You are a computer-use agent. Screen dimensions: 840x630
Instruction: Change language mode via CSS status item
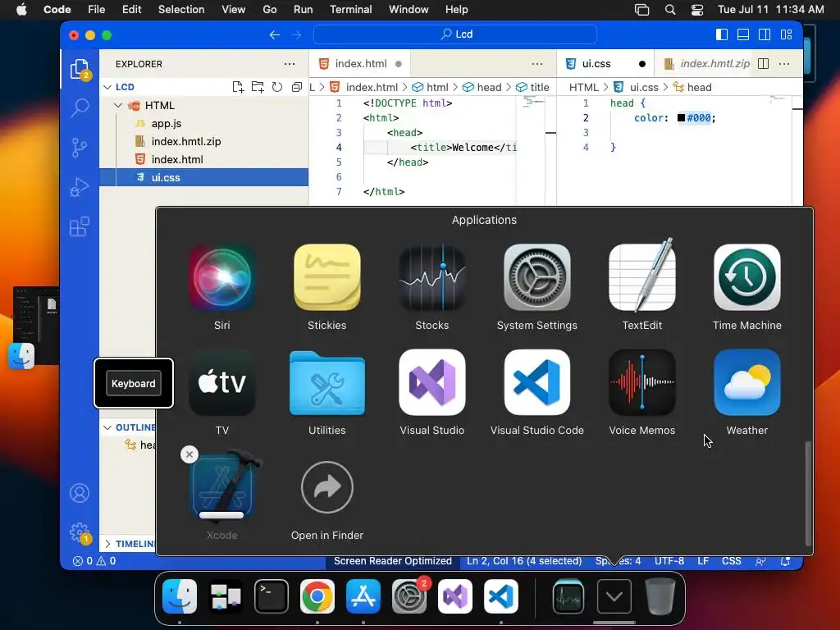[731, 561]
